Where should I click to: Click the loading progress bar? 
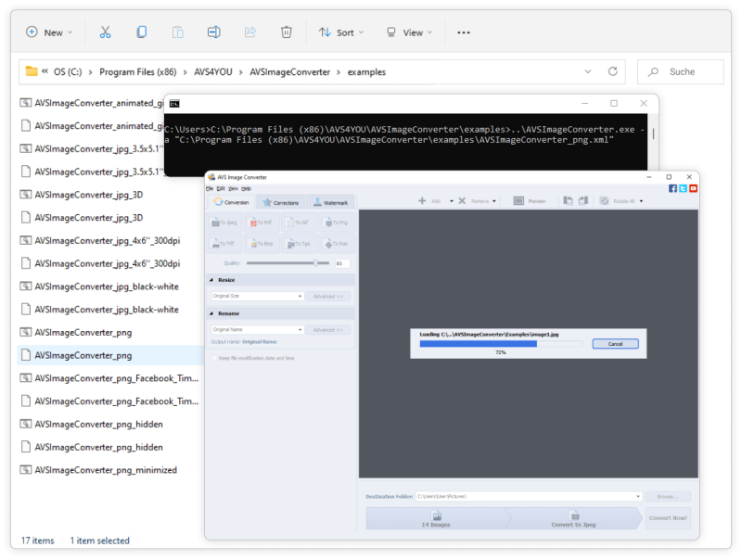pyautogui.click(x=501, y=344)
